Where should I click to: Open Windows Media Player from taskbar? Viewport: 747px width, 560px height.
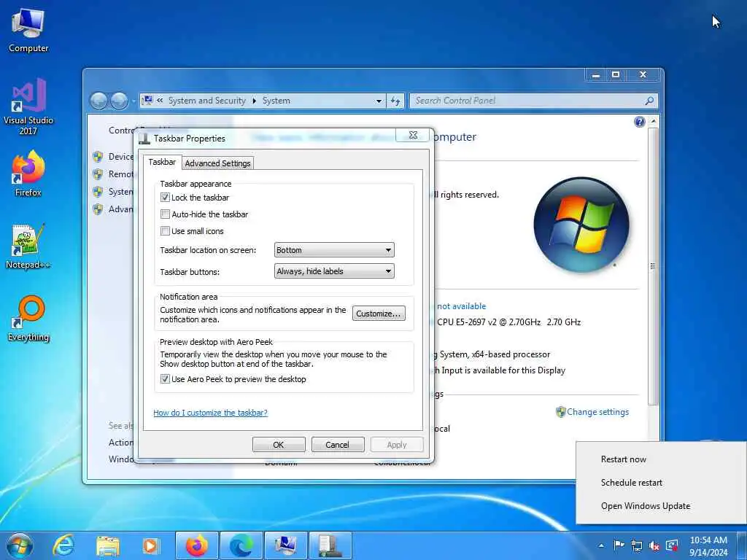[150, 545]
